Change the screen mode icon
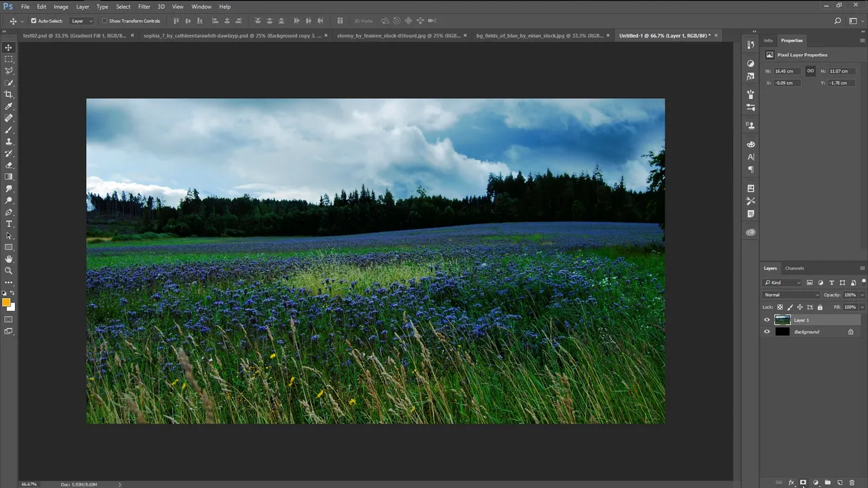Screen dimensions: 868x488 [9, 331]
